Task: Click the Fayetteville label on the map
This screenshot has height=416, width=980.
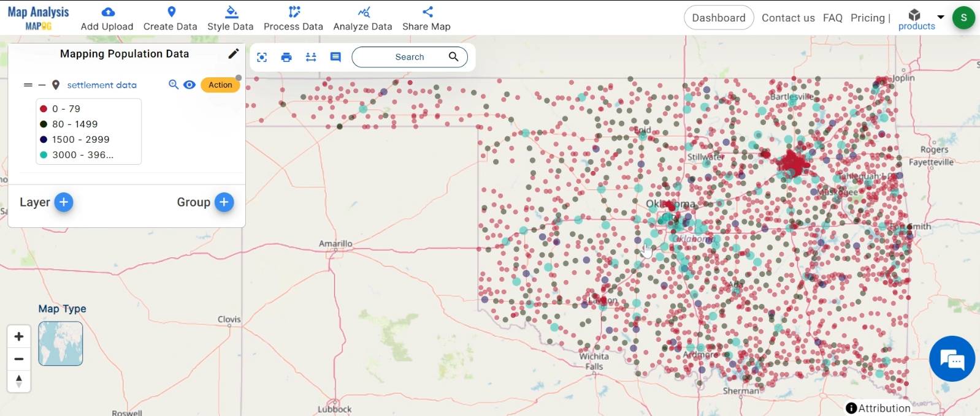Action: pyautogui.click(x=931, y=162)
